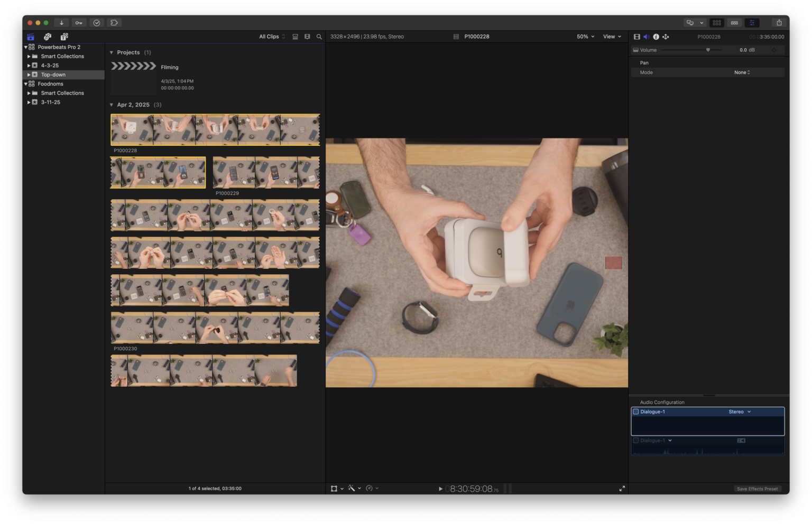This screenshot has height=524, width=812.
Task: Open the Stereo channel dropdown for Dialogue-1
Action: (x=739, y=411)
